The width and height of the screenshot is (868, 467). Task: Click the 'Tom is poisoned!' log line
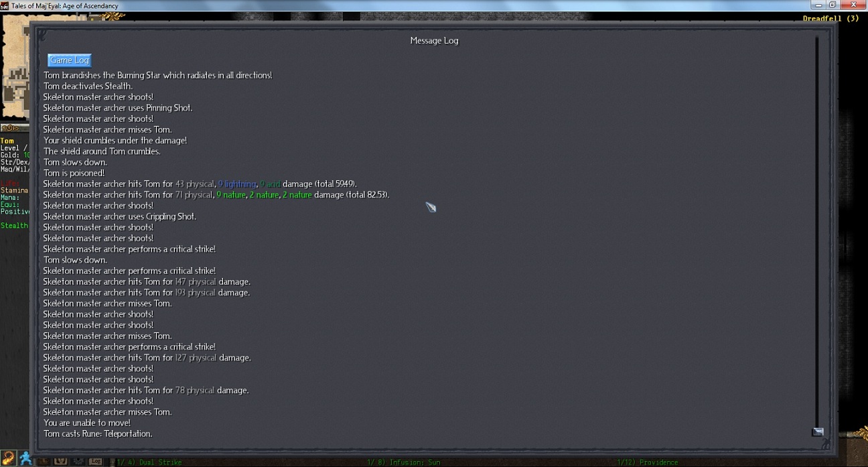click(74, 173)
